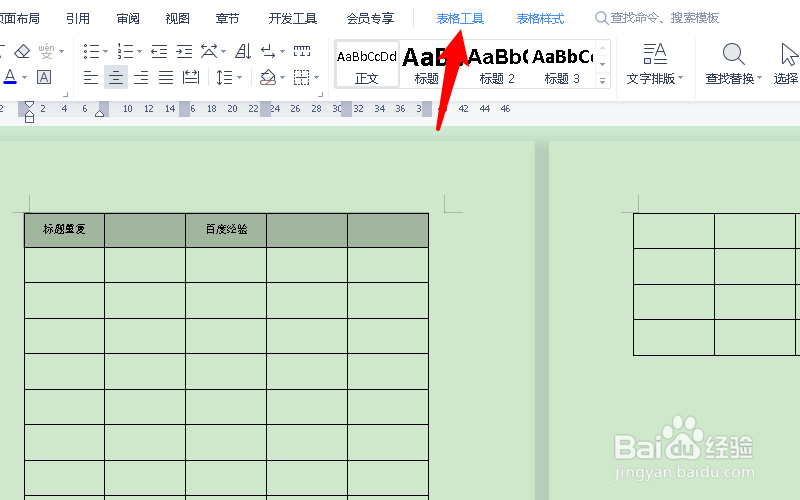This screenshot has height=500, width=800.
Task: Click the line spacing icon
Action: tap(224, 78)
